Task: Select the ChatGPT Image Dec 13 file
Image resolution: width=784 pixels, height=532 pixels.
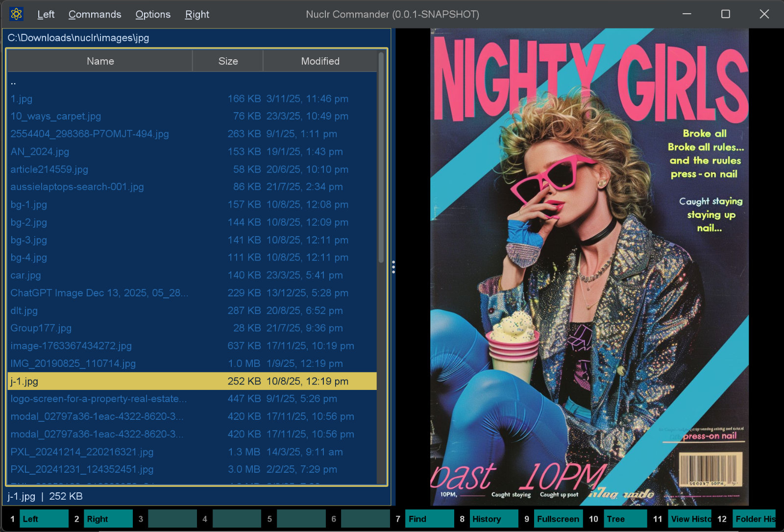Action: pos(192,293)
